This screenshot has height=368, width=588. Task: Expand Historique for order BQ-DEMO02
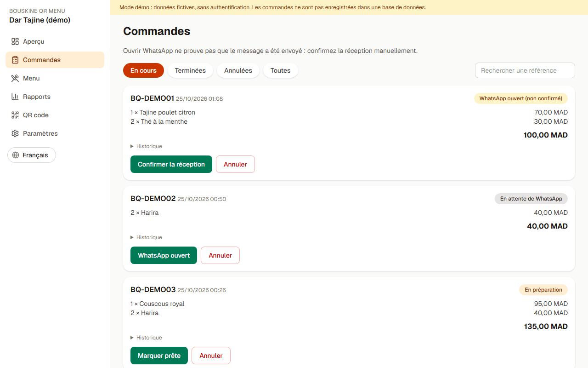click(x=146, y=237)
